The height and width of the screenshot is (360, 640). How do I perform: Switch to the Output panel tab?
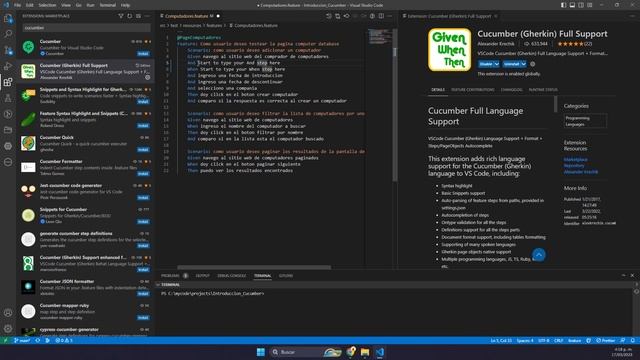pyautogui.click(x=202, y=276)
